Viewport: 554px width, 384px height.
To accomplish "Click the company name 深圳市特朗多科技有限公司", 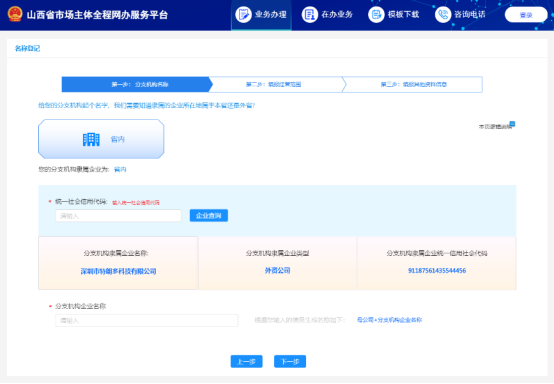I will 118,271.
